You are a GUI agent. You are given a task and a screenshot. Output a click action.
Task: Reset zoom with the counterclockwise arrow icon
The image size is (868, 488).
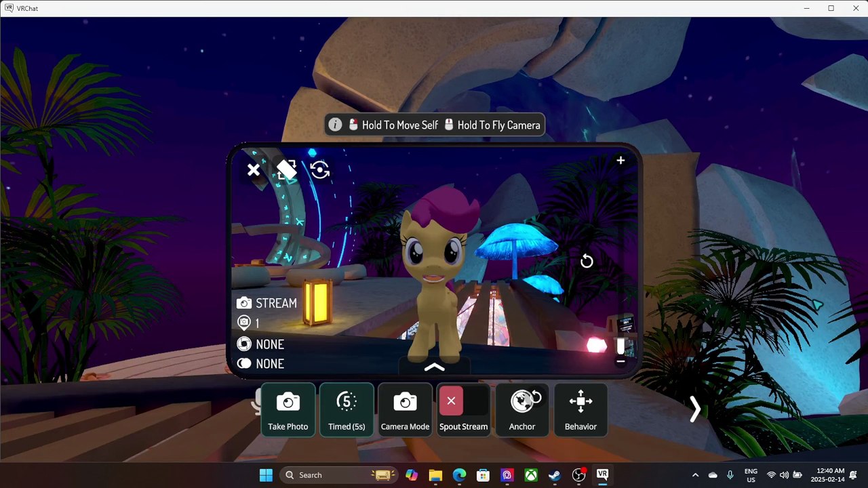coord(587,262)
